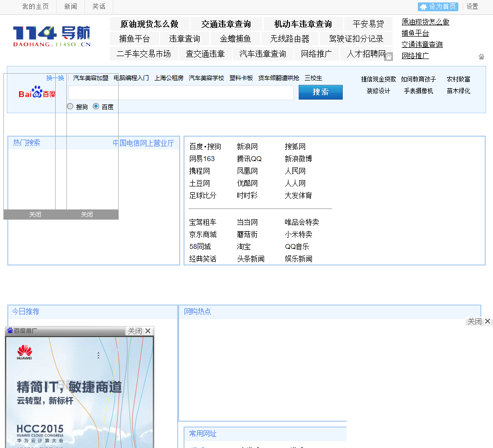This screenshot has height=448, width=493.
Task: Click underlined 捕鱼平台 link at right
Action: tap(415, 33)
